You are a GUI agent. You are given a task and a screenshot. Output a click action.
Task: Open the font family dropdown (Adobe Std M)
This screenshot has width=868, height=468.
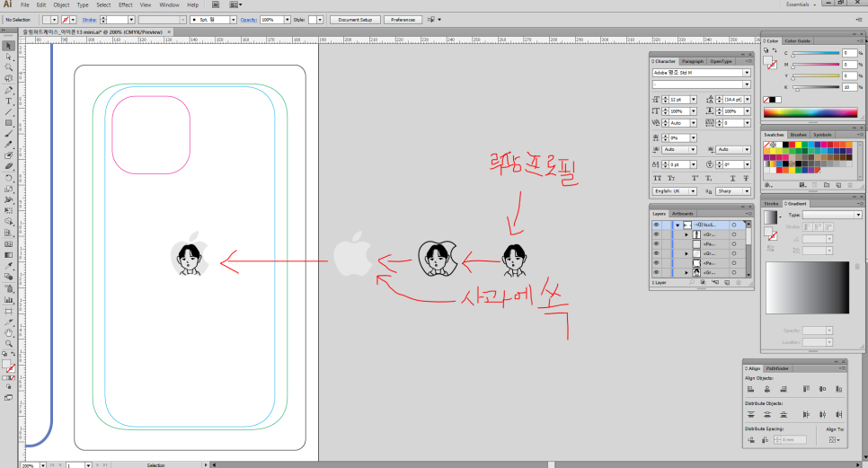click(747, 73)
